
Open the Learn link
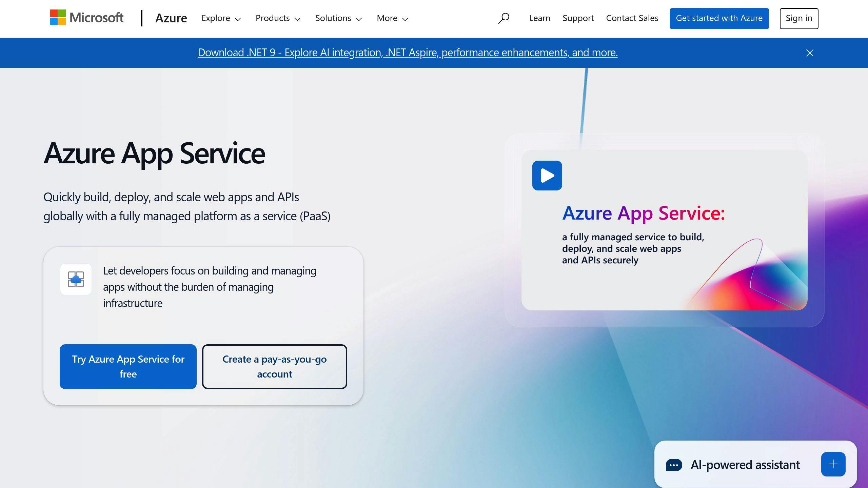tap(539, 18)
